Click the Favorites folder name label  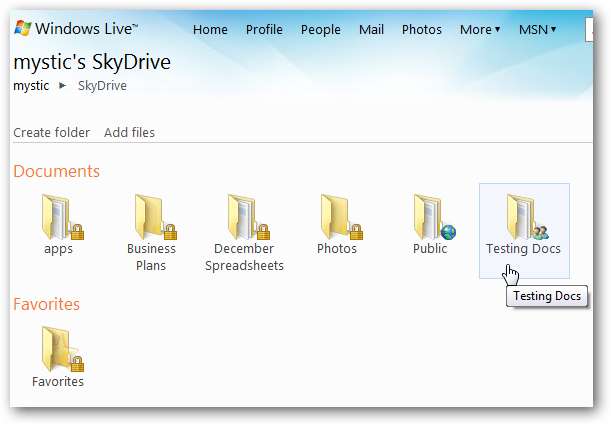[x=58, y=381]
